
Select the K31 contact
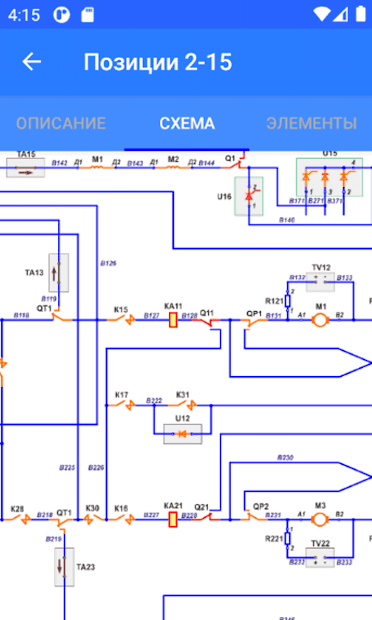(183, 405)
